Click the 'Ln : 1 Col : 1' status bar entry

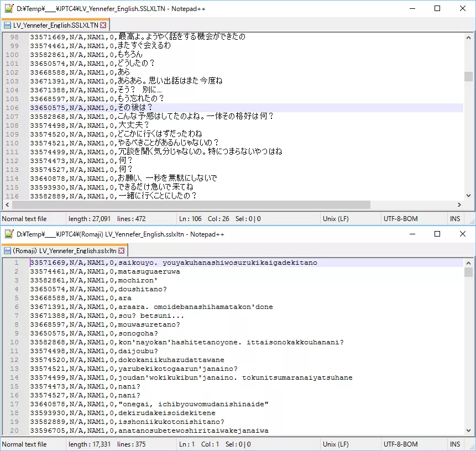(x=199, y=444)
